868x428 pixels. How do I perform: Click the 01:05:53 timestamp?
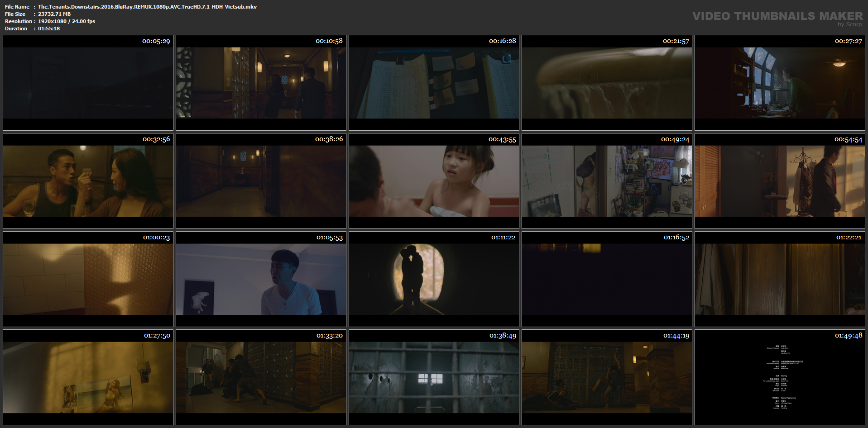[x=330, y=238]
